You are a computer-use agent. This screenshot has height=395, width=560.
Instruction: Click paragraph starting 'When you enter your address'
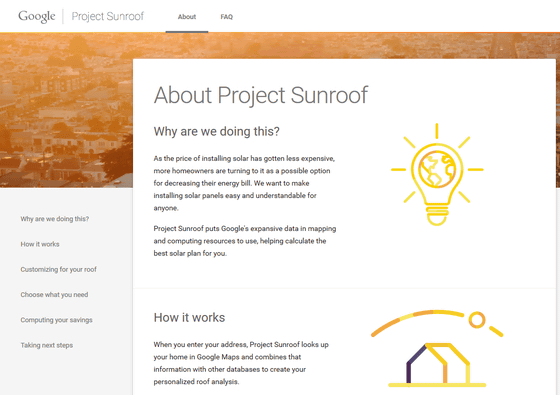[x=241, y=363]
